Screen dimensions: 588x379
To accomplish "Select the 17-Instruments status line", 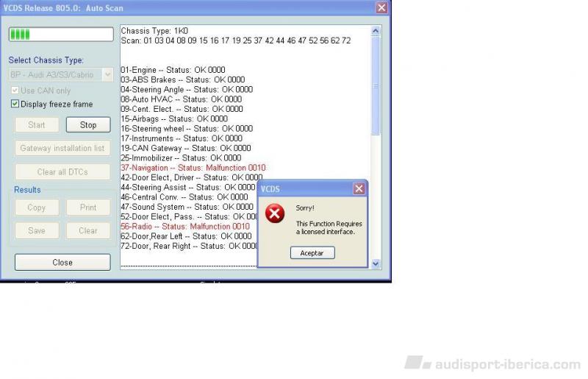I will [182, 138].
